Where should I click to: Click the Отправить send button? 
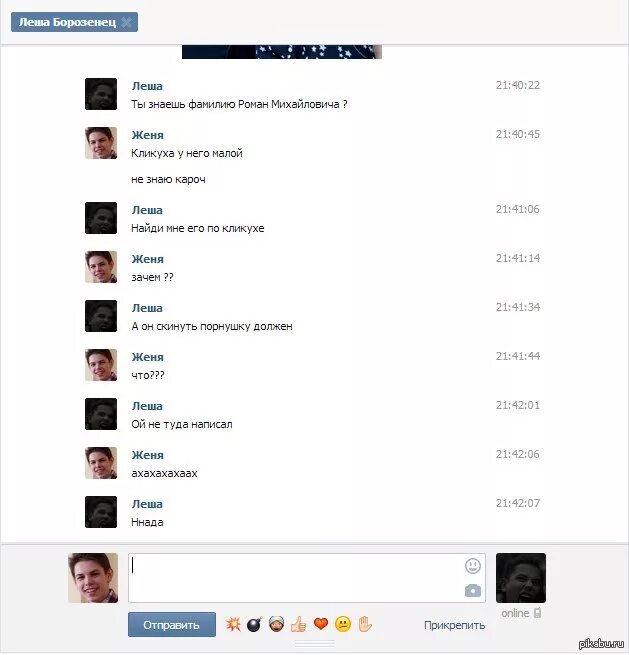[x=172, y=625]
